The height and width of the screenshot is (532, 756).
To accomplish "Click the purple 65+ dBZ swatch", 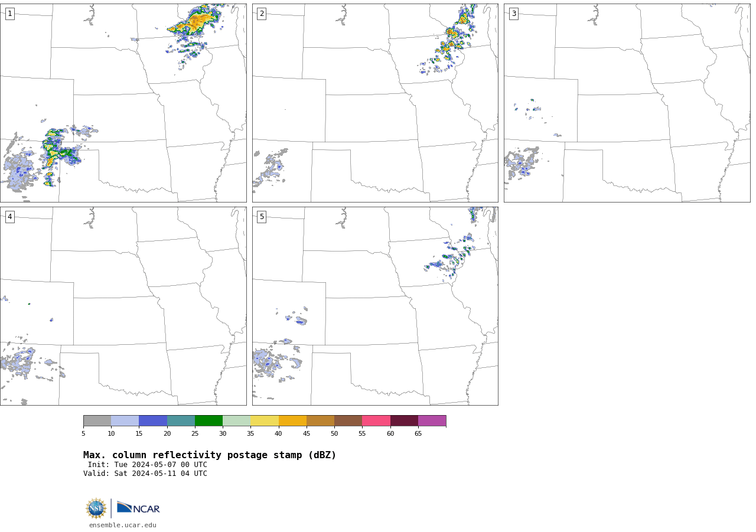I will click(x=432, y=421).
